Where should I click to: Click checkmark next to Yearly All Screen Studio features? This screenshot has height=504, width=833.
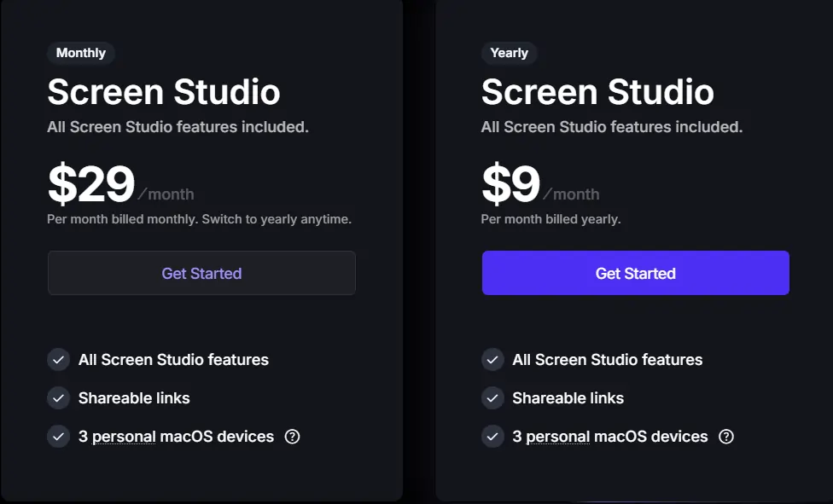(492, 360)
